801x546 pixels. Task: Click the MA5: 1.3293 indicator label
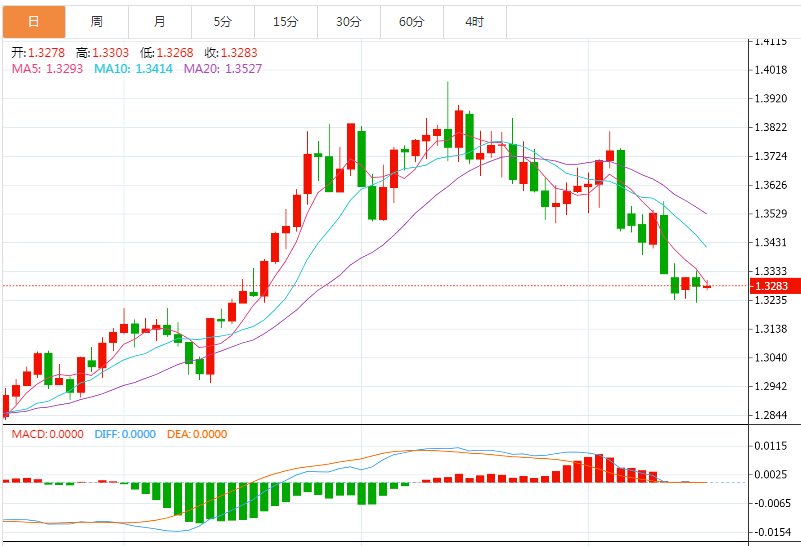[x=48, y=69]
